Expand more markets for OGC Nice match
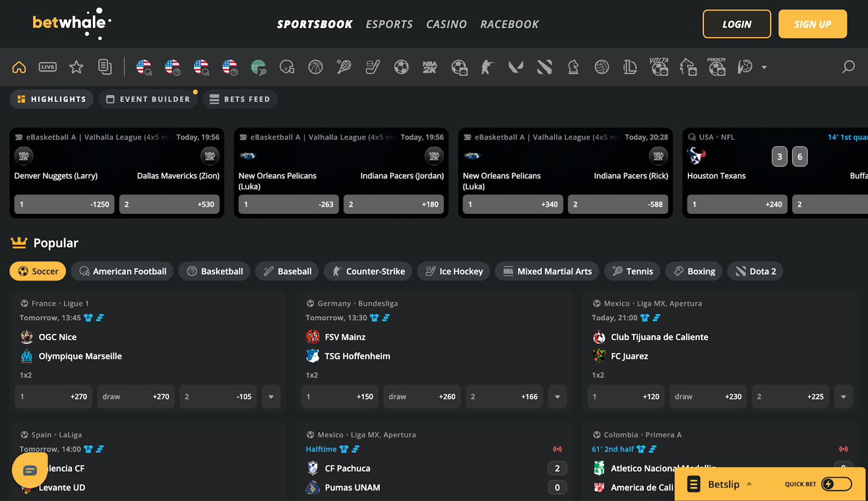 [271, 397]
